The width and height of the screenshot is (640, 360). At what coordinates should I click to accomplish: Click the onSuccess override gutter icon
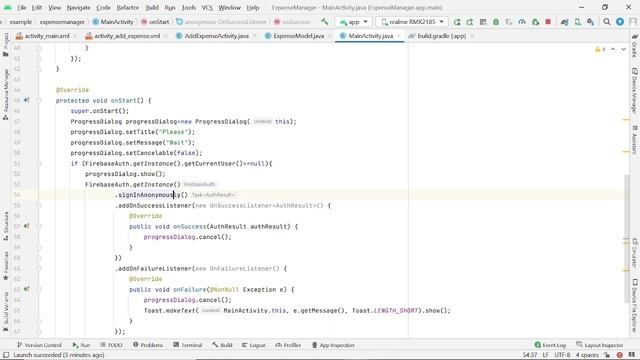point(27,226)
